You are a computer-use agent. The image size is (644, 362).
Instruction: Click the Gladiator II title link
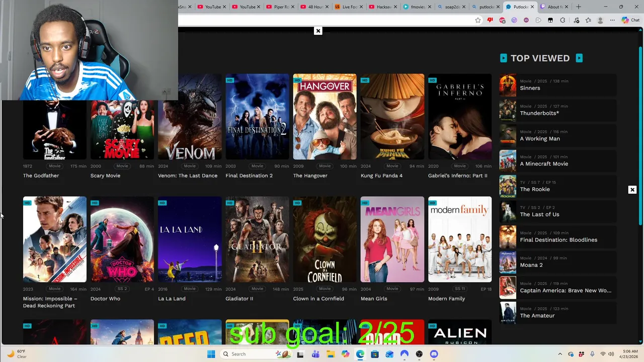coord(239,299)
